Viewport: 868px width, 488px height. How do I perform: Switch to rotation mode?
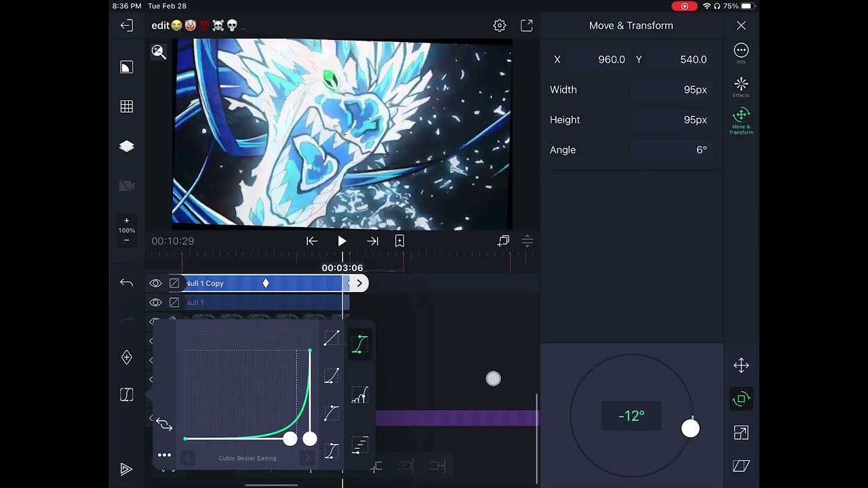pyautogui.click(x=741, y=399)
